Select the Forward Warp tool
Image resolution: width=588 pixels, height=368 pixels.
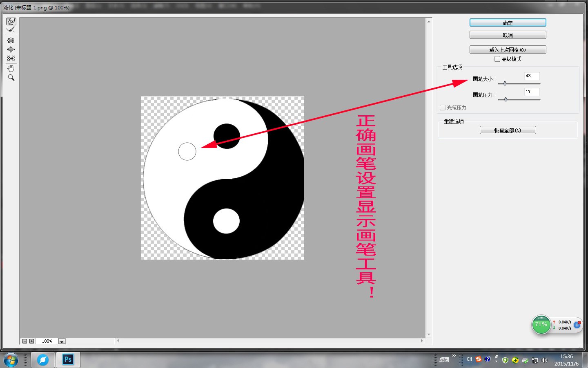pos(11,21)
